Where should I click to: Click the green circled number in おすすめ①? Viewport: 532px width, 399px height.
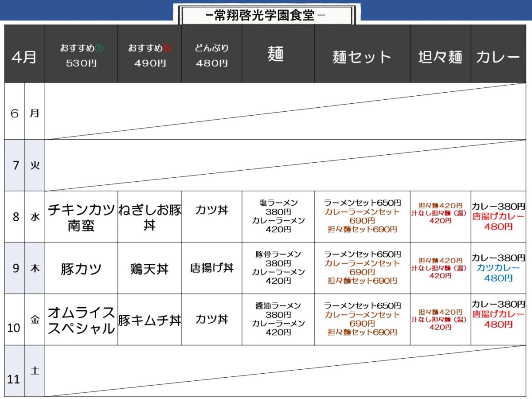point(99,48)
